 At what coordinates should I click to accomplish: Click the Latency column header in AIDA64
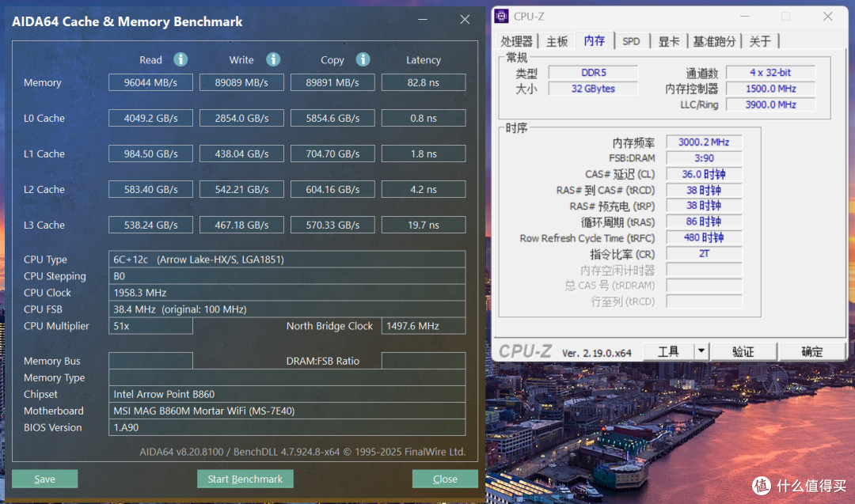423,60
